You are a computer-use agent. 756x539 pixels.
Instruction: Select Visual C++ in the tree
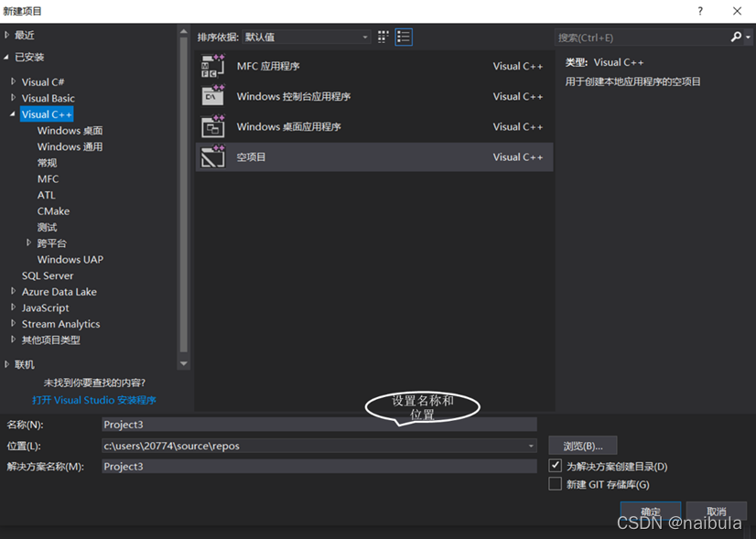(47, 114)
